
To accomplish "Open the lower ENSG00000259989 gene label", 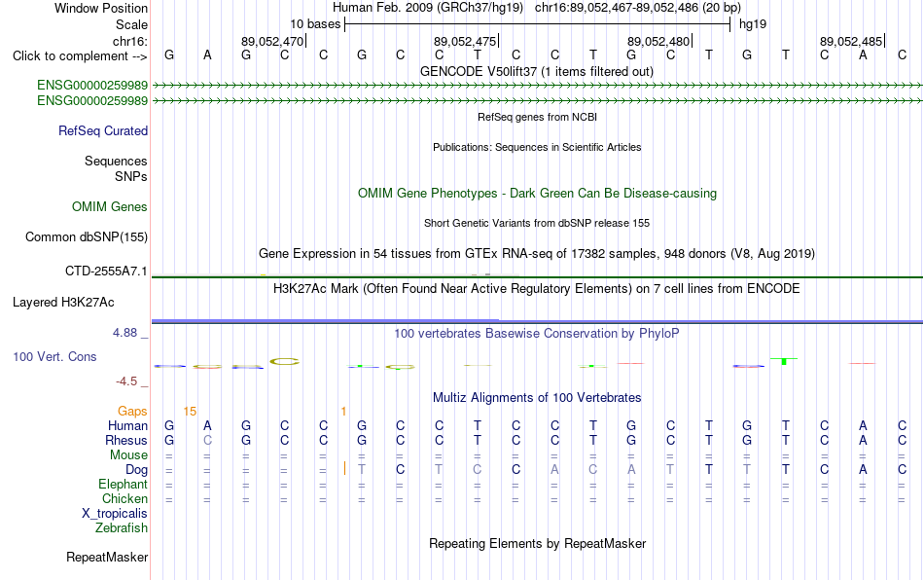I will (x=92, y=101).
